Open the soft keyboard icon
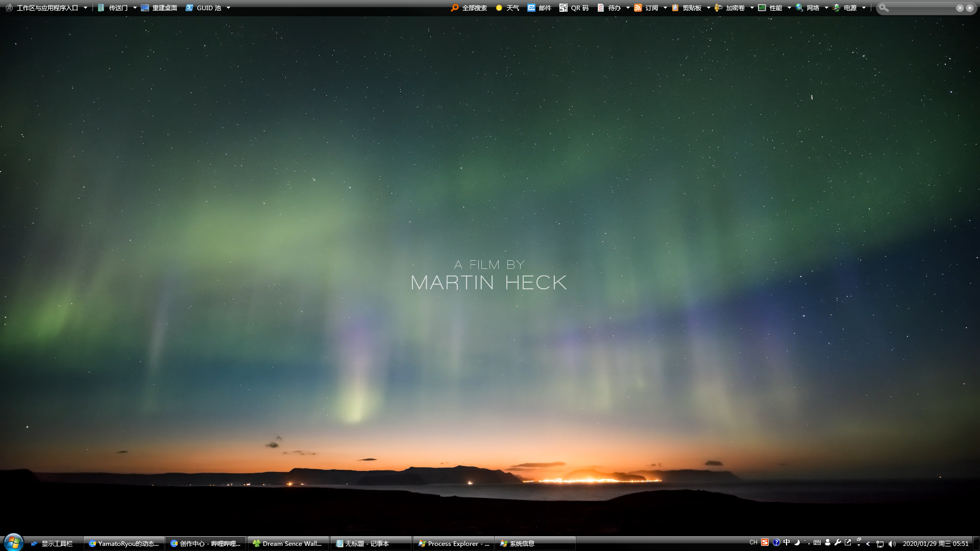The width and height of the screenshot is (980, 551). point(817,542)
